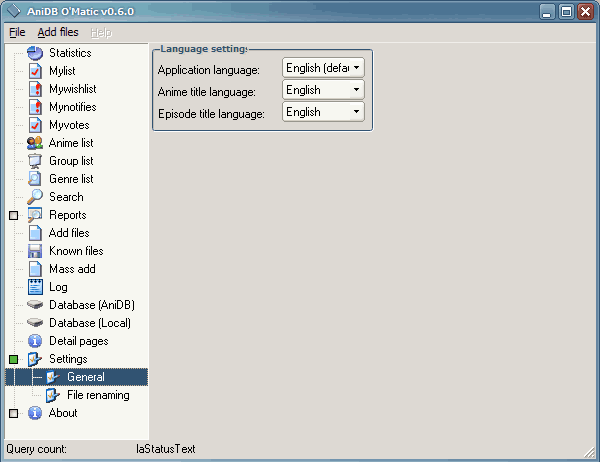Open the Mywishlist tree entry

point(72,89)
